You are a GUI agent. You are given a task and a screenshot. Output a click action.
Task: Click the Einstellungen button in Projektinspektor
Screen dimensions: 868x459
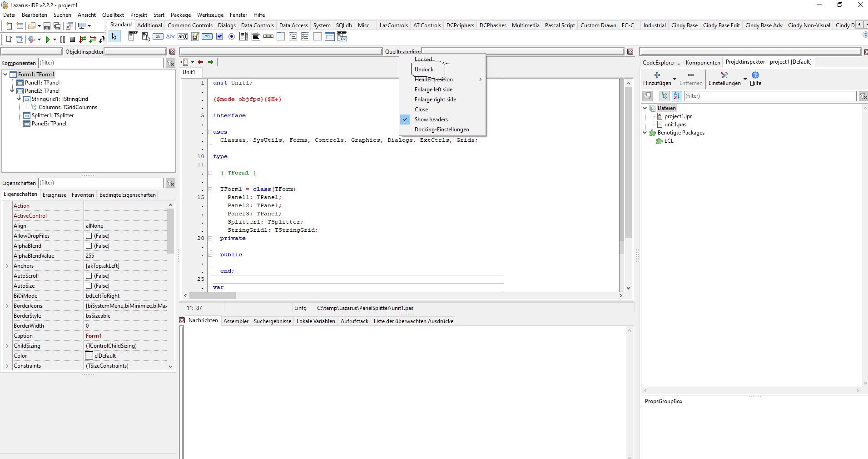(x=724, y=79)
